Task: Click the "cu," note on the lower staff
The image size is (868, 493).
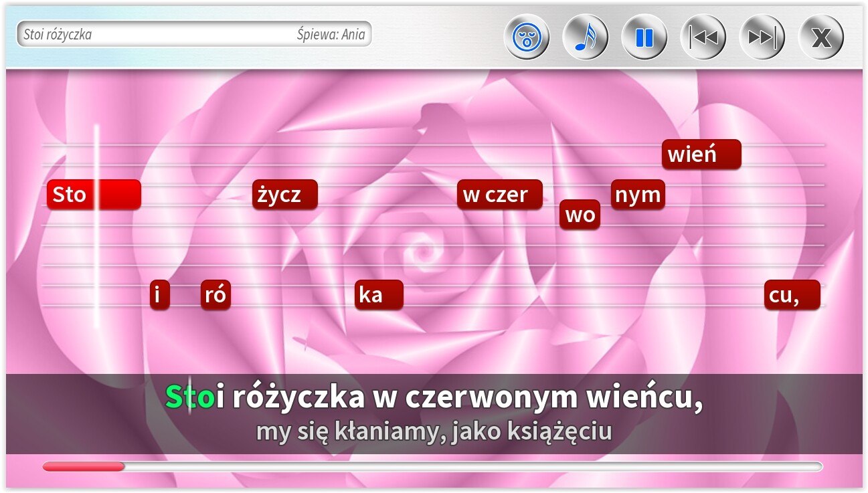Action: pyautogui.click(x=794, y=294)
